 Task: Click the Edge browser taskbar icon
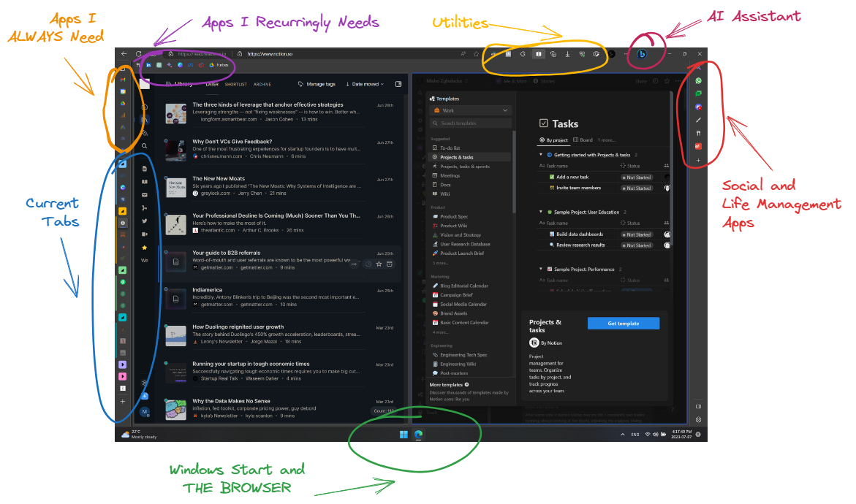click(418, 435)
